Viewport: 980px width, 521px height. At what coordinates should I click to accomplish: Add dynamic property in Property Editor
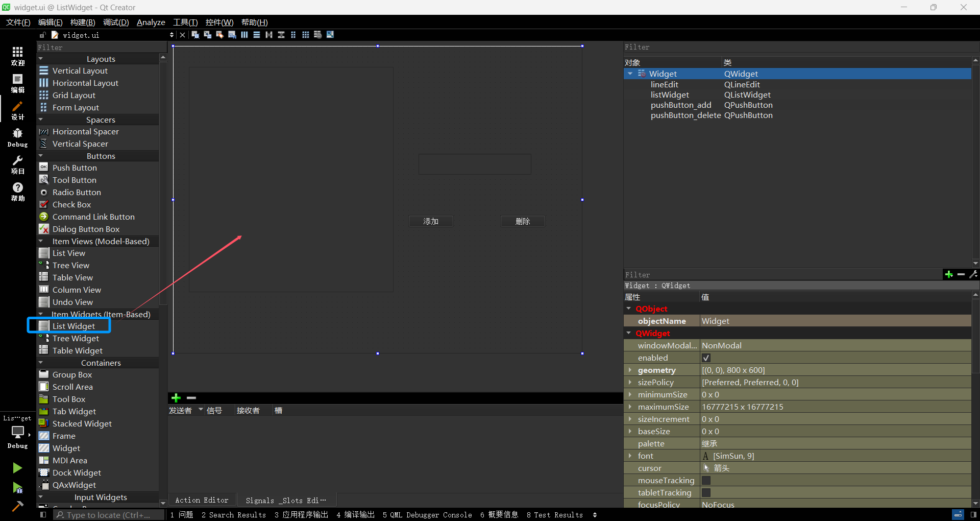pyautogui.click(x=949, y=275)
